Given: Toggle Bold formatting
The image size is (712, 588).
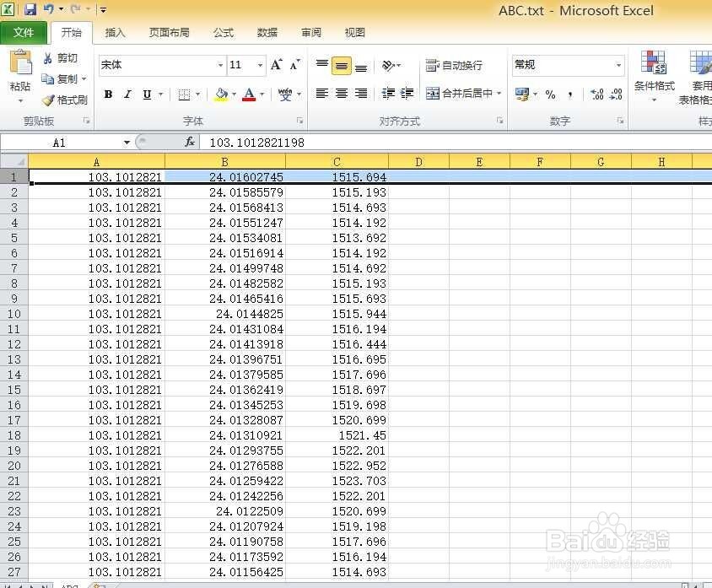Looking at the screenshot, I should coord(108,94).
